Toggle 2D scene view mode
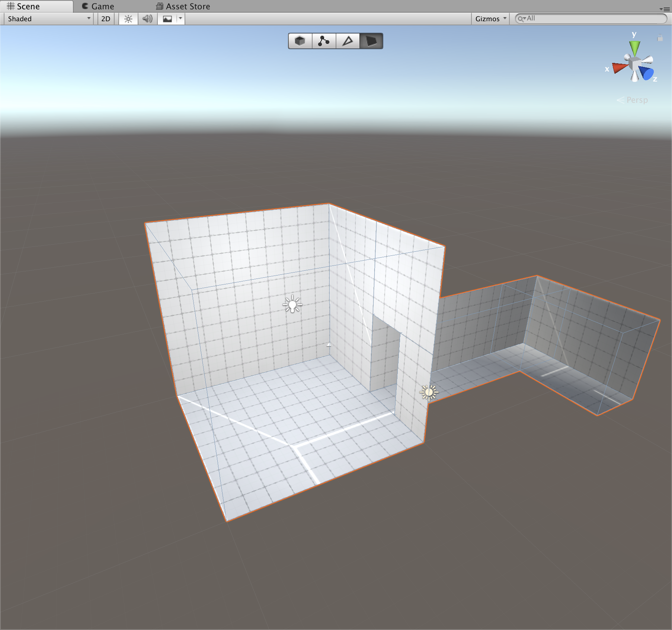The image size is (672, 630). (x=106, y=19)
